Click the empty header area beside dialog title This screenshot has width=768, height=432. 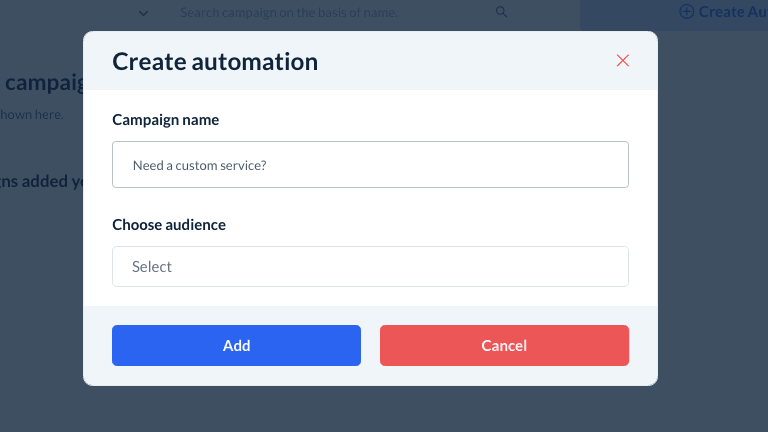click(x=460, y=62)
